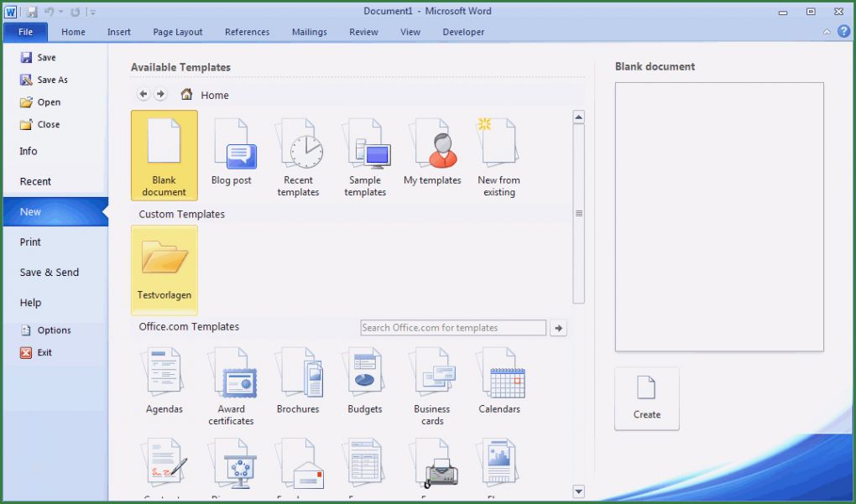Open the Testvorlagen custom templates folder
Screen dimensions: 856x504
click(164, 268)
